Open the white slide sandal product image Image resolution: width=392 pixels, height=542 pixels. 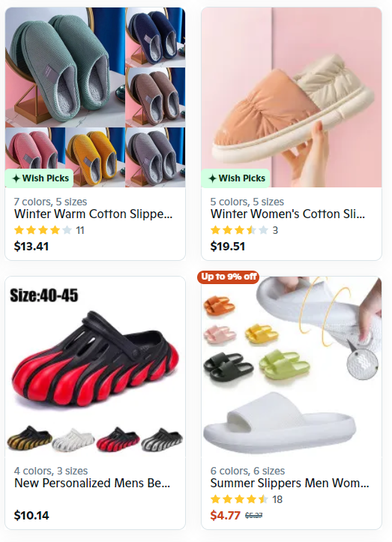(292, 367)
